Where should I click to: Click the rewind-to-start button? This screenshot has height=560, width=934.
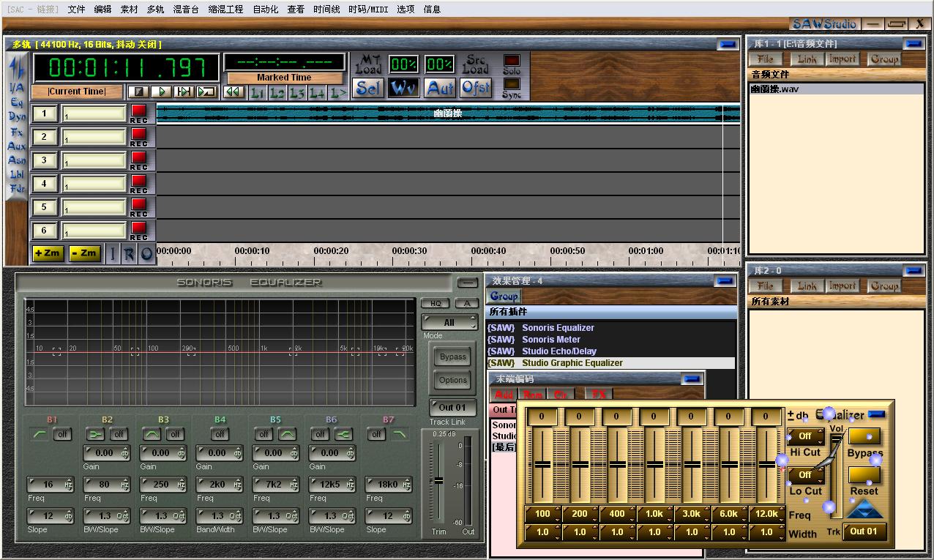click(x=233, y=92)
